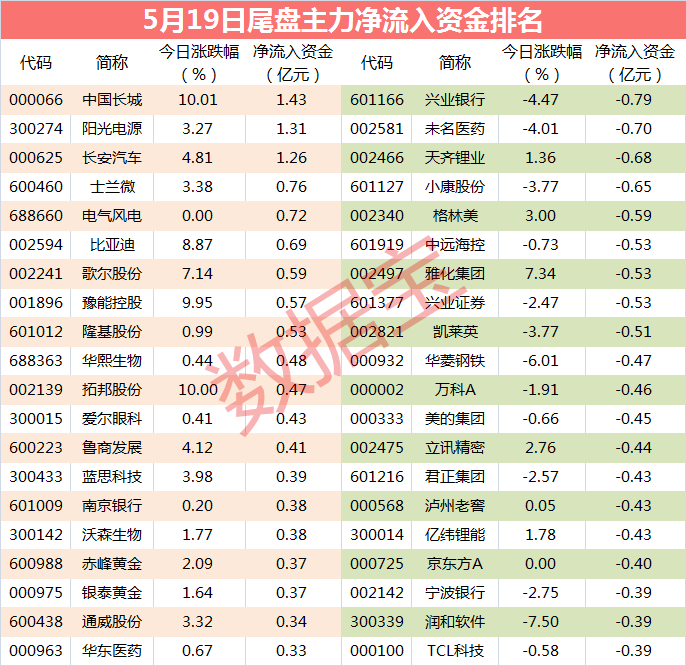
Task: Click stock name 美的集团
Action: [455, 419]
